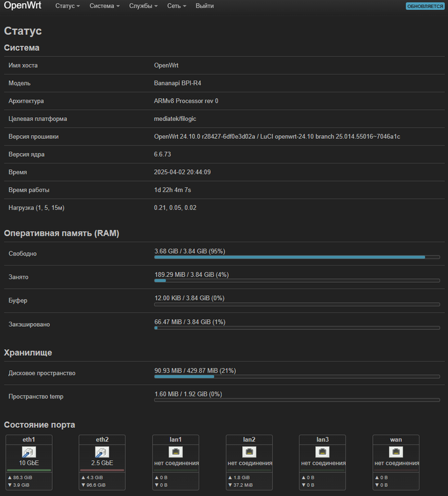
Task: Click the uptime value 1d 22h 4m 7s
Action: point(172,190)
